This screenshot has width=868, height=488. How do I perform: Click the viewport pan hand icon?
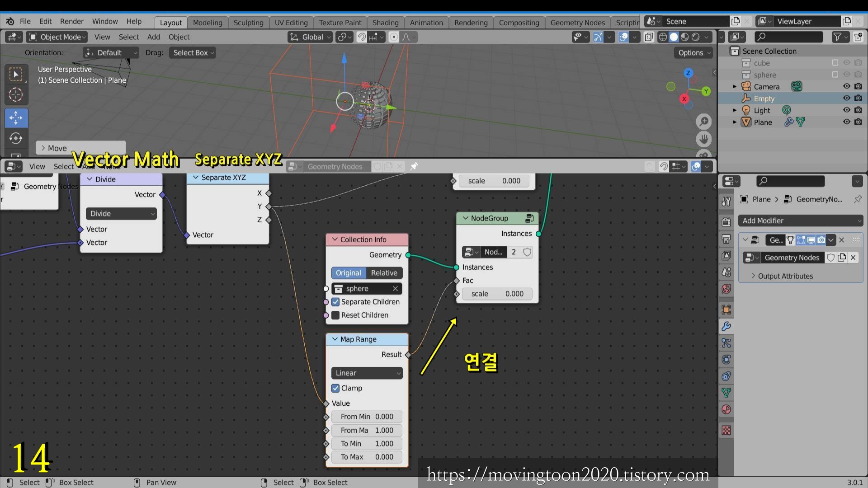pos(704,139)
